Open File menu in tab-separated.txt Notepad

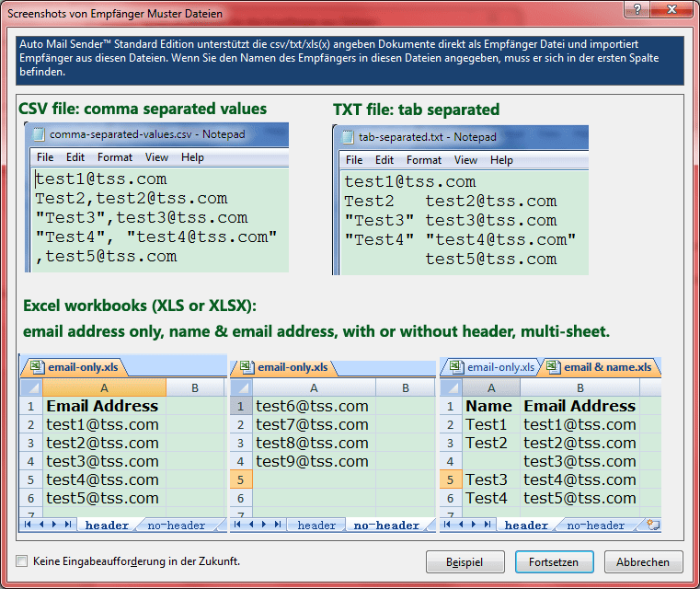[354, 160]
